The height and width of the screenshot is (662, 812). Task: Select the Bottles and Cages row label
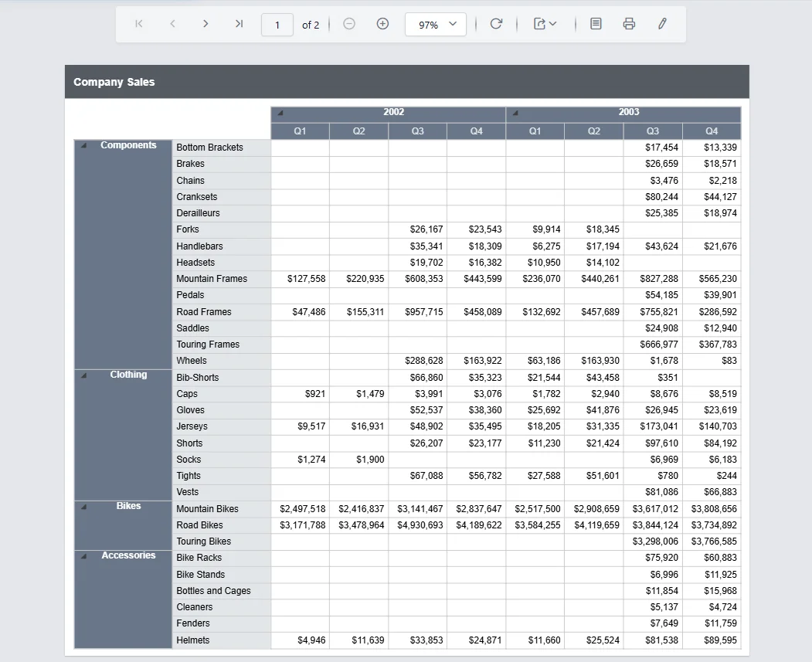tap(213, 591)
